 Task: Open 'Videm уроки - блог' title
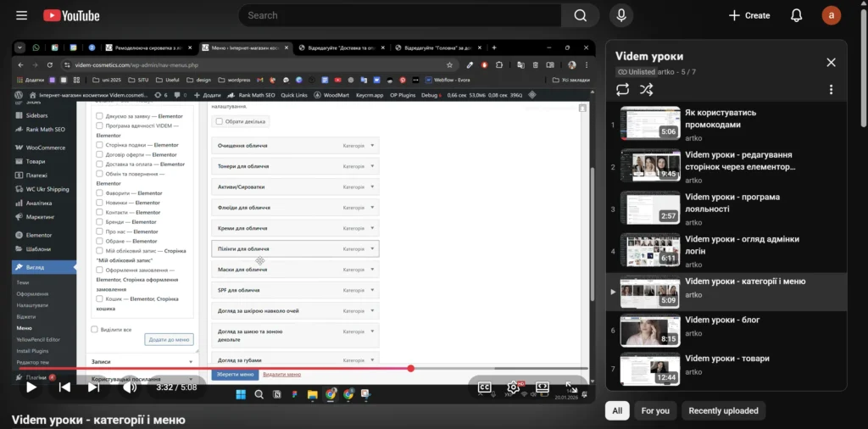pos(722,320)
